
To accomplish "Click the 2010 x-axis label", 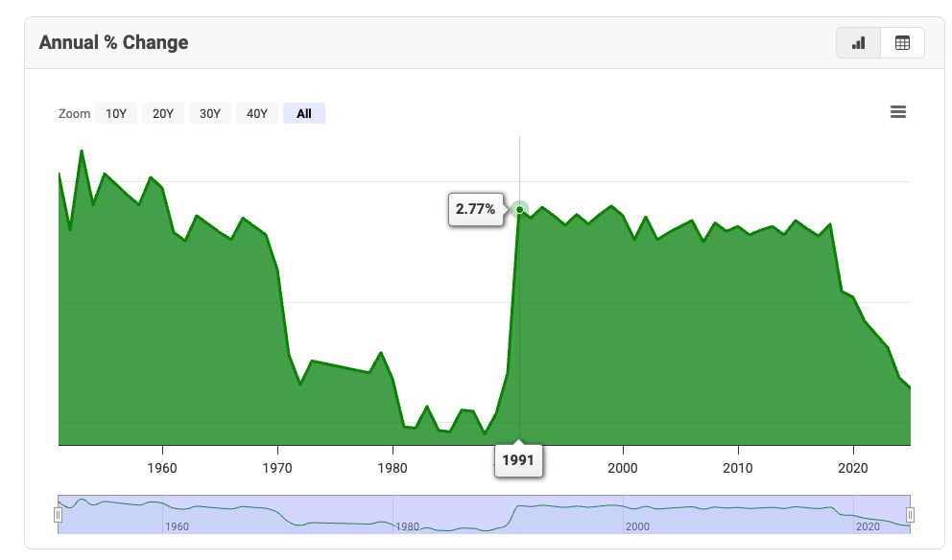I will 738,468.
